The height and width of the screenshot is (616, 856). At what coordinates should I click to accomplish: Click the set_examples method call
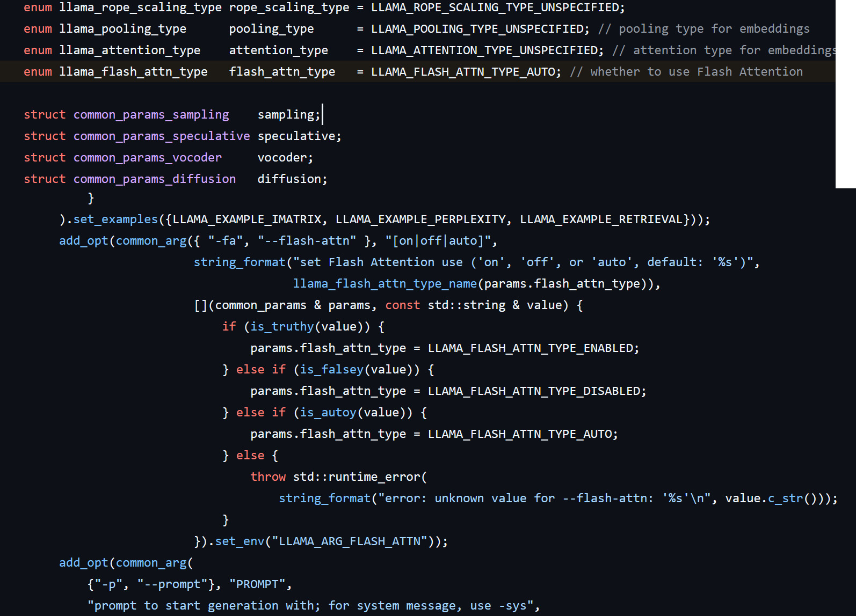coord(115,219)
